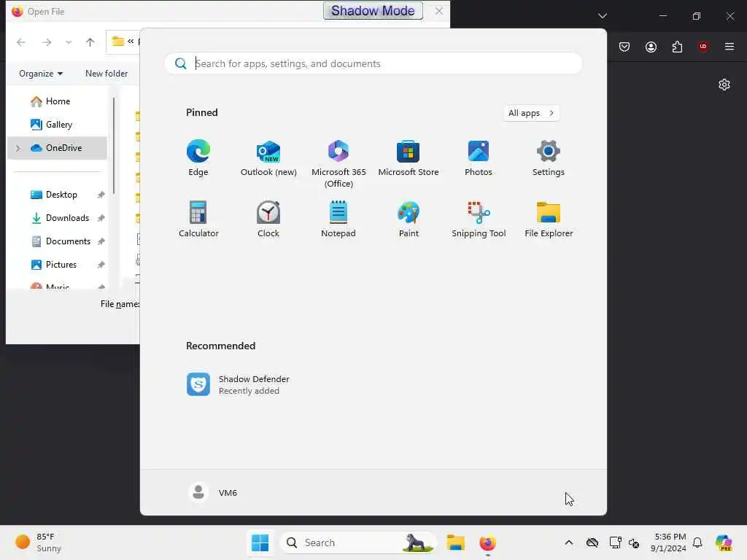Select Home in dialog navigation pane
747x560 pixels.
pos(57,101)
